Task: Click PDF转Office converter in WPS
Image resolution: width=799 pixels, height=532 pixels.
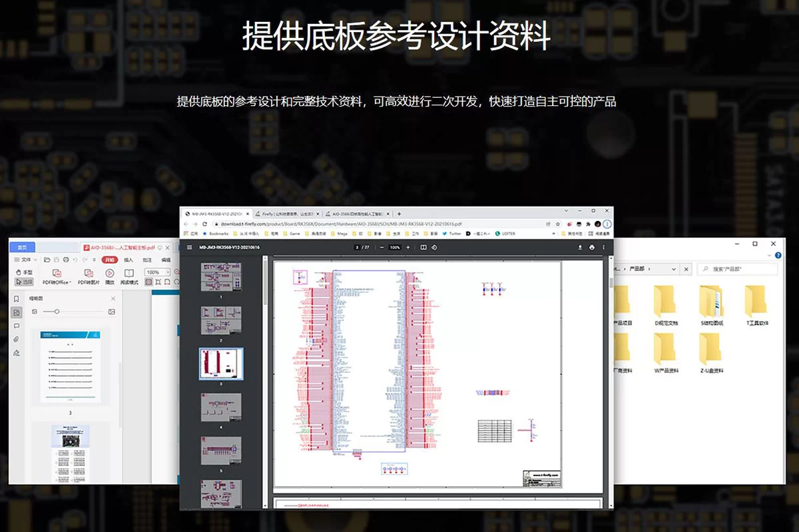Action: pyautogui.click(x=57, y=277)
